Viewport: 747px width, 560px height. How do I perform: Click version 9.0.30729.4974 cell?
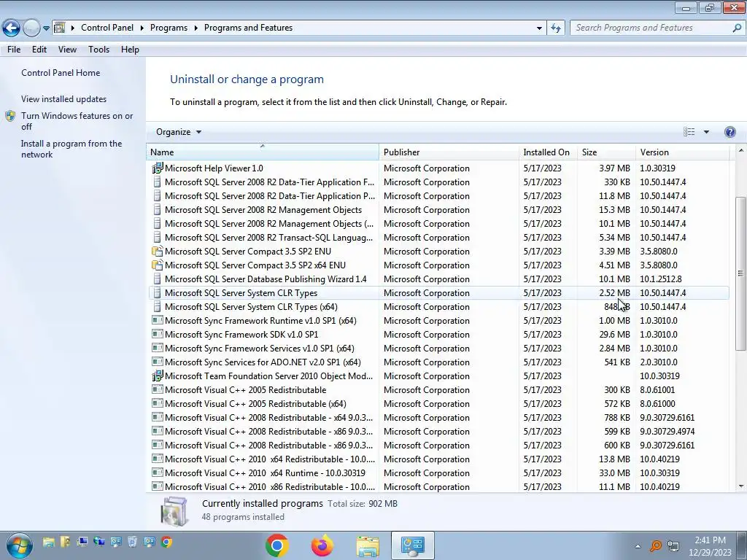pyautogui.click(x=667, y=432)
